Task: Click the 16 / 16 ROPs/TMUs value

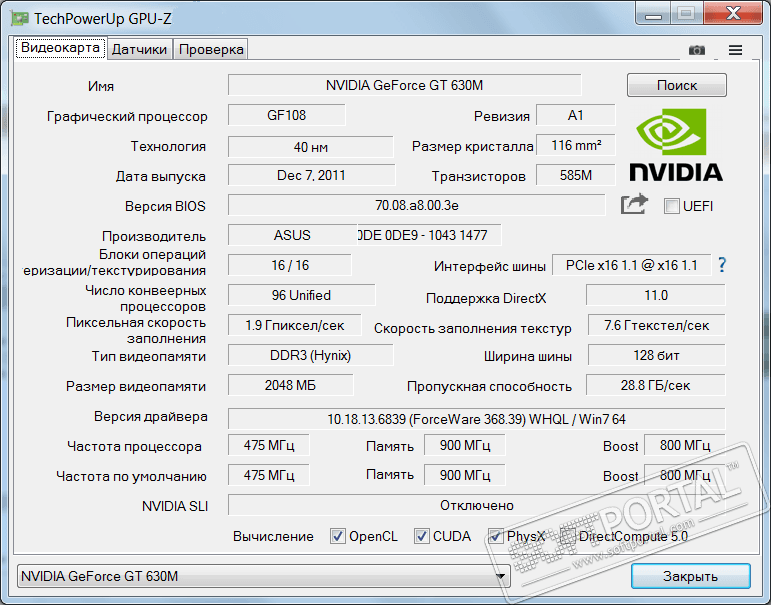Action: tap(290, 265)
